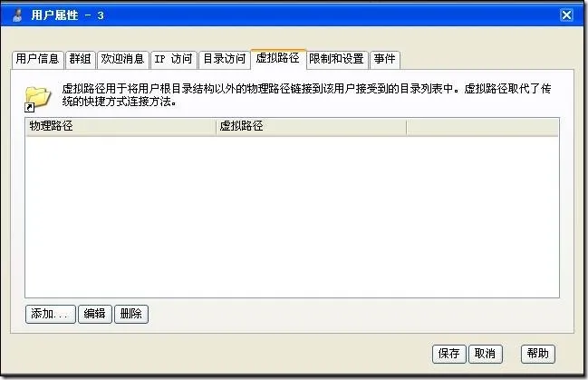Switch to the 目录访问 tab

coord(225,59)
